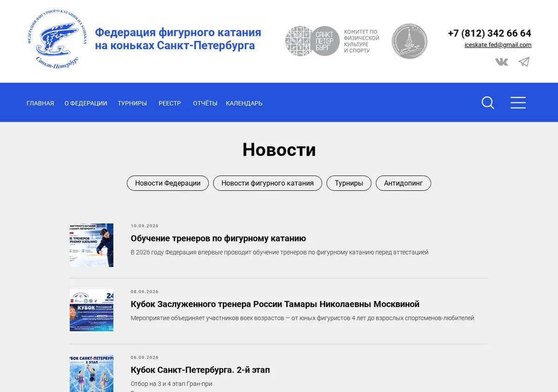Image resolution: width=558 pixels, height=392 pixels.
Task: Go to the КАЛЕНДАРЬ menu item
Action: 244,103
